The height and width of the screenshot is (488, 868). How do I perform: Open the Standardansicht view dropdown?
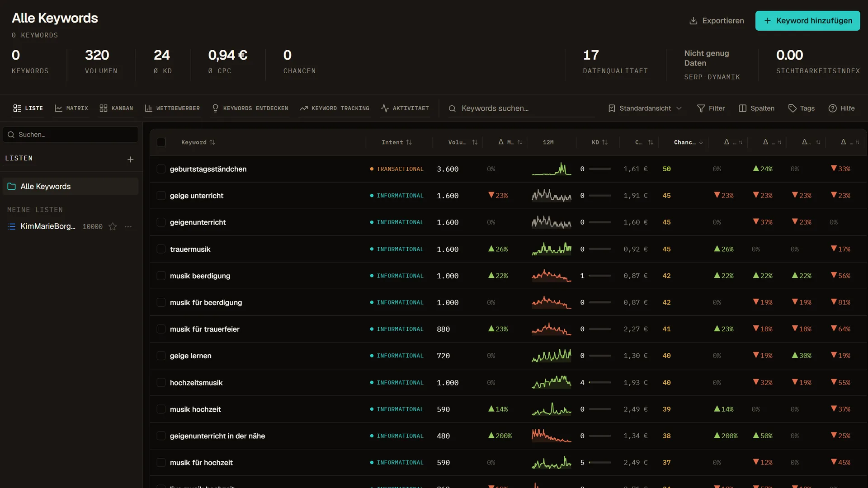tap(645, 108)
